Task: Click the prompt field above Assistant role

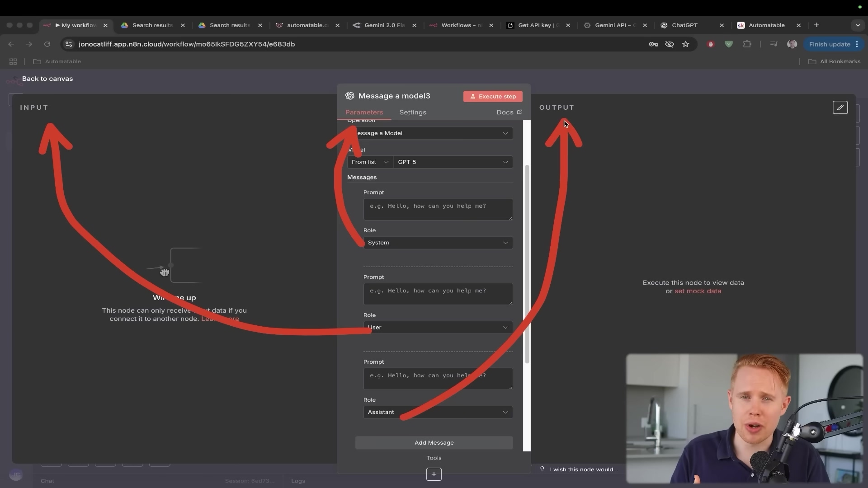Action: (x=438, y=379)
